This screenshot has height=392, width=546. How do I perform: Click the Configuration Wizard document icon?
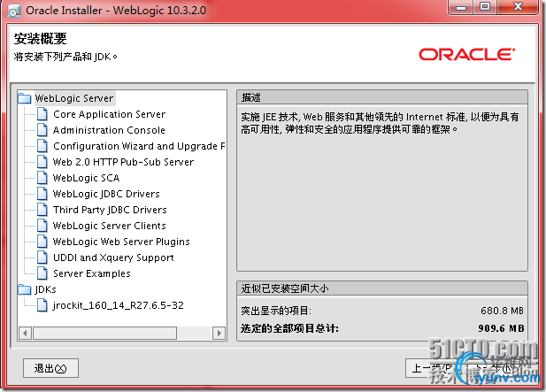pos(42,146)
